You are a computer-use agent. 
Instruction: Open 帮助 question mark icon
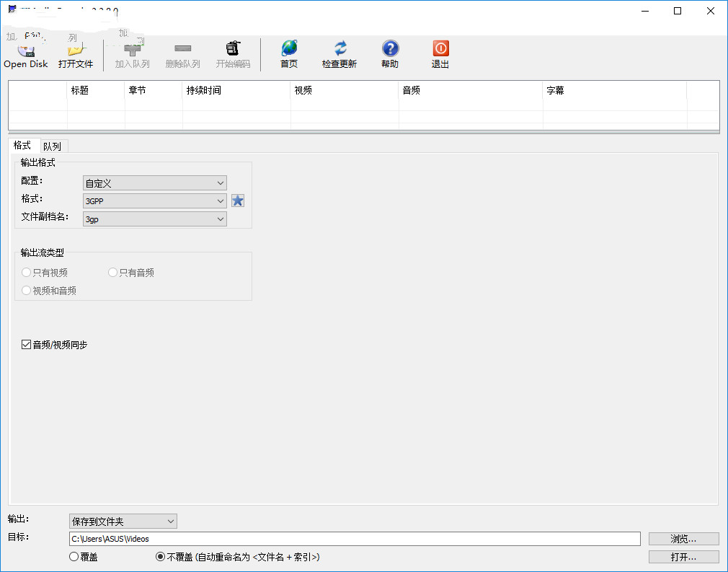[390, 49]
